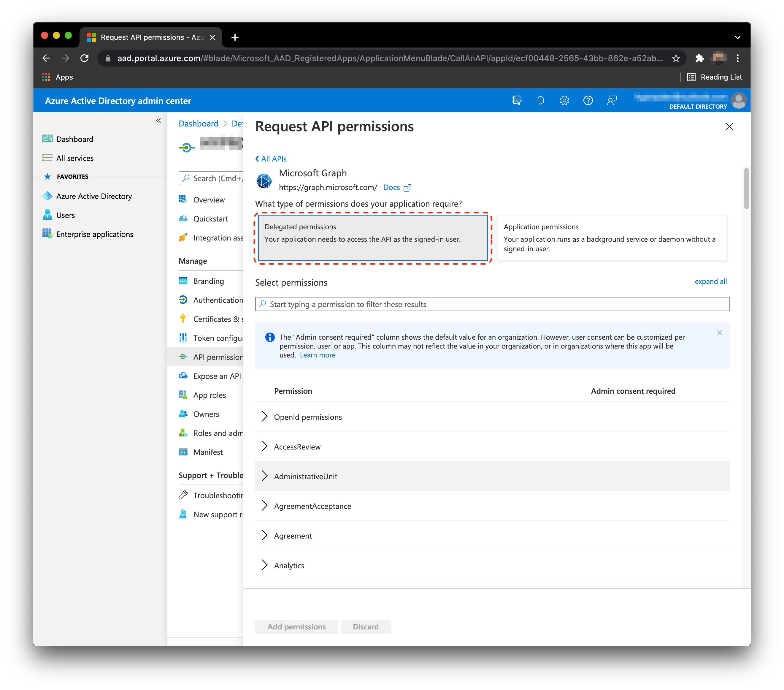Bookmark this page with star icon

(676, 58)
